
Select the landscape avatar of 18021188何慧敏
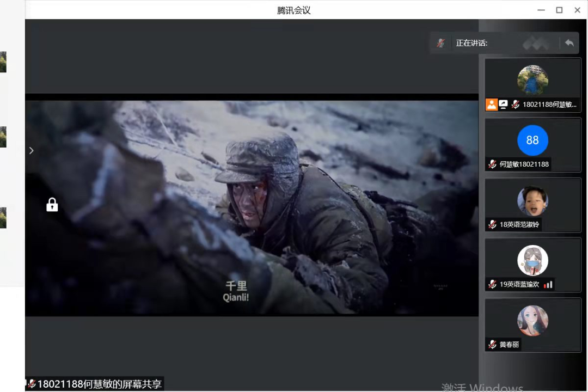tap(532, 80)
